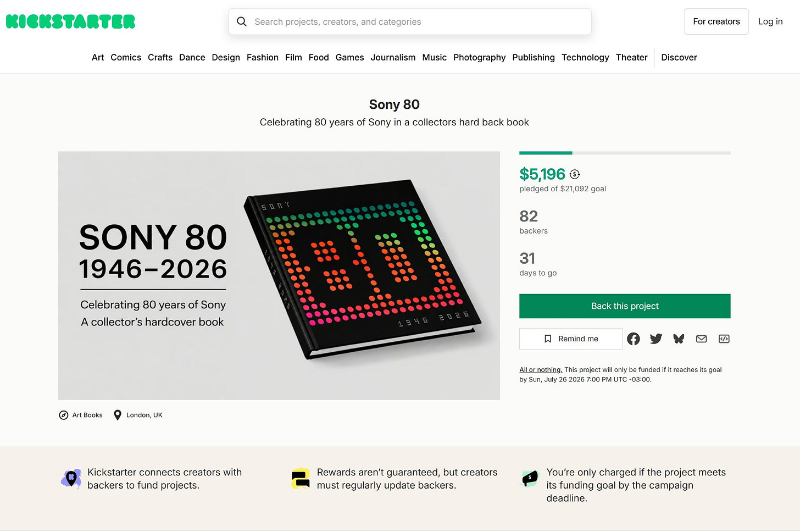The width and height of the screenshot is (800, 532).
Task: Share project on Facebook icon
Action: [x=634, y=339]
